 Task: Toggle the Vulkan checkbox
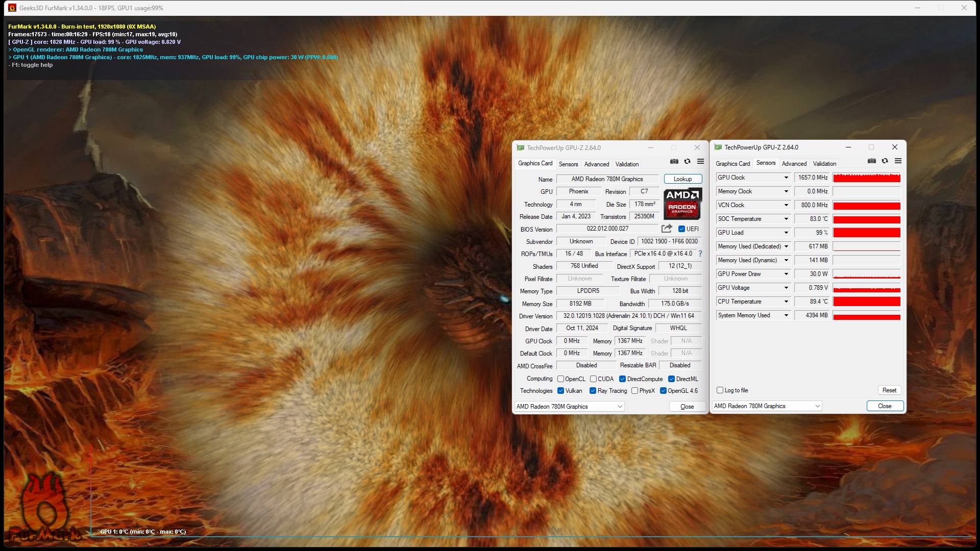[x=560, y=391]
